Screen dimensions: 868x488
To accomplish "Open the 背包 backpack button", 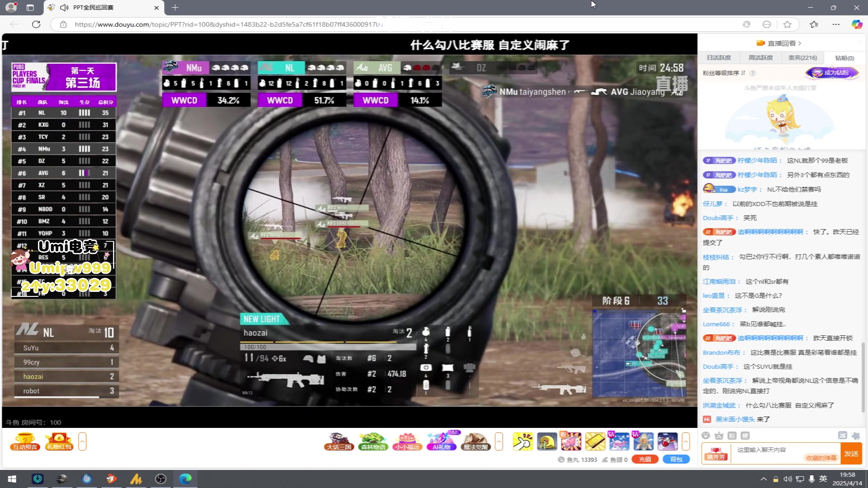I will point(676,460).
